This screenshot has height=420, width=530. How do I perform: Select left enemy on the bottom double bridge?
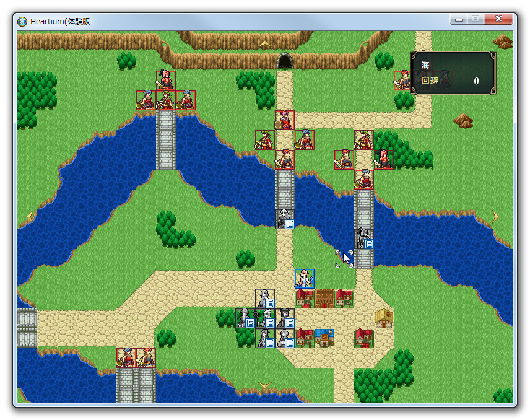[x=126, y=358]
